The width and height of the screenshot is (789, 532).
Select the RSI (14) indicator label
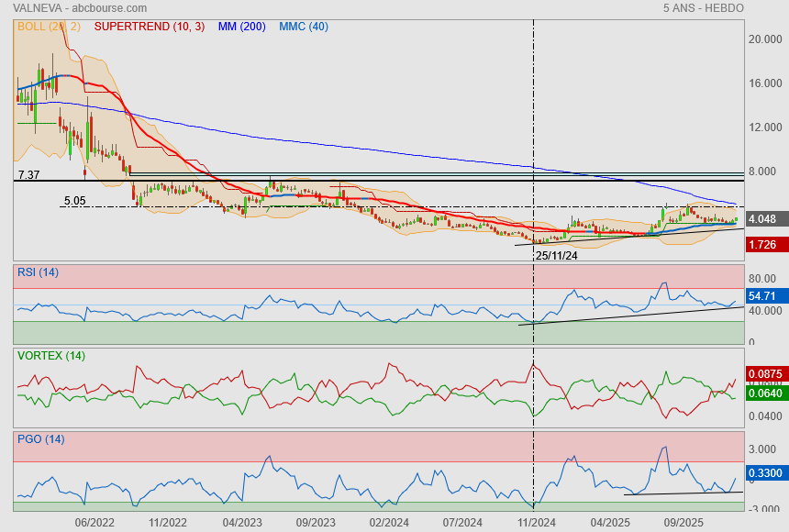point(38,272)
